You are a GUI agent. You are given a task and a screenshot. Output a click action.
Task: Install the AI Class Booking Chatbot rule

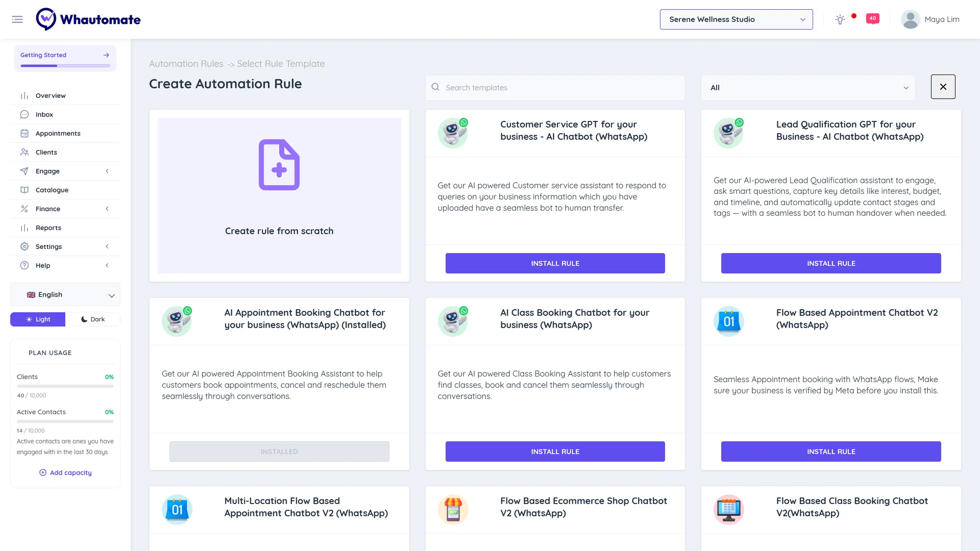pyautogui.click(x=555, y=452)
